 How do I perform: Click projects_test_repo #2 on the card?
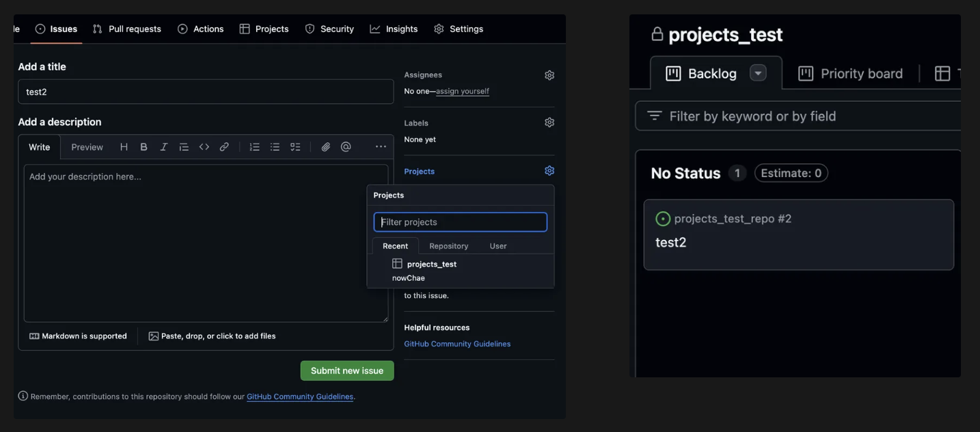733,219
